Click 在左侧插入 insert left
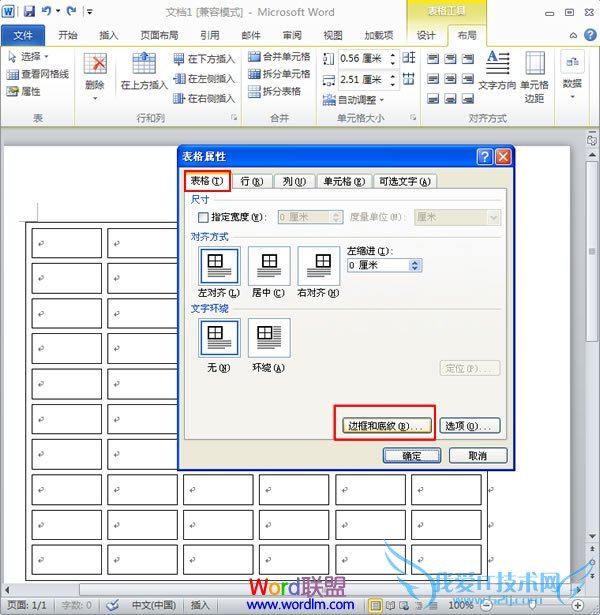 click(x=204, y=78)
